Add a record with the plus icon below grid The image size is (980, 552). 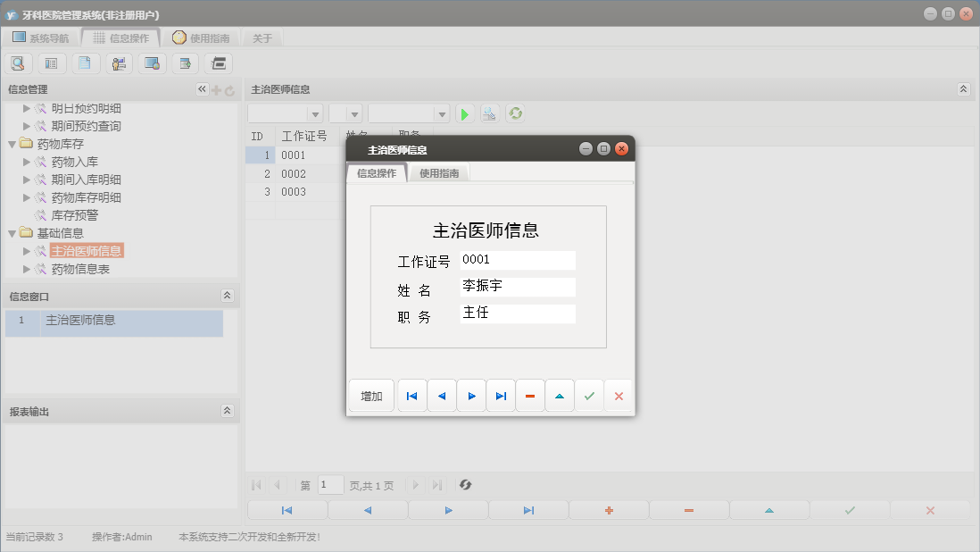click(609, 509)
